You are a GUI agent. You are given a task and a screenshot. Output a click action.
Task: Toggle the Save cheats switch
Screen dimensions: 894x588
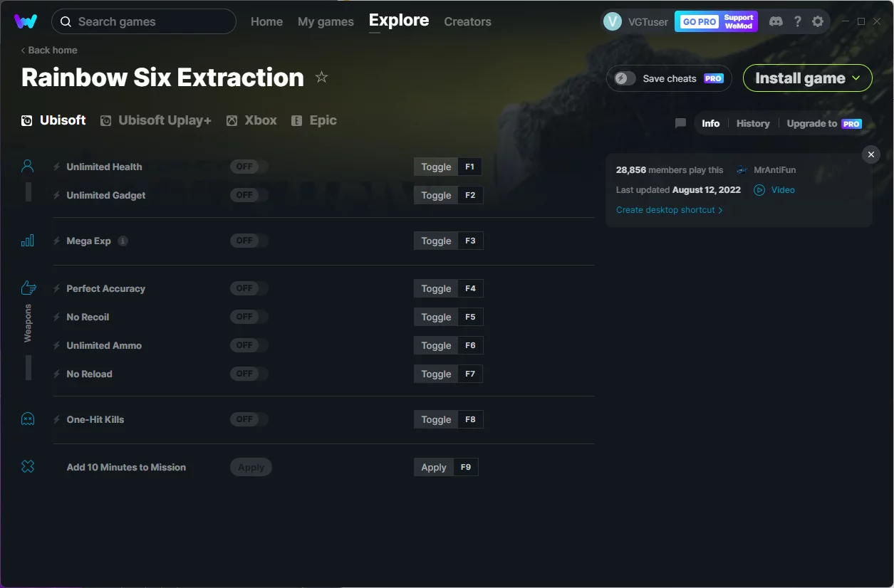click(x=625, y=78)
